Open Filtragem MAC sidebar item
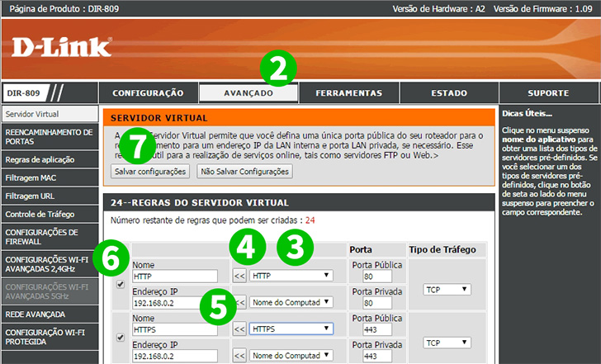This screenshot has height=364, width=601. (x=50, y=177)
